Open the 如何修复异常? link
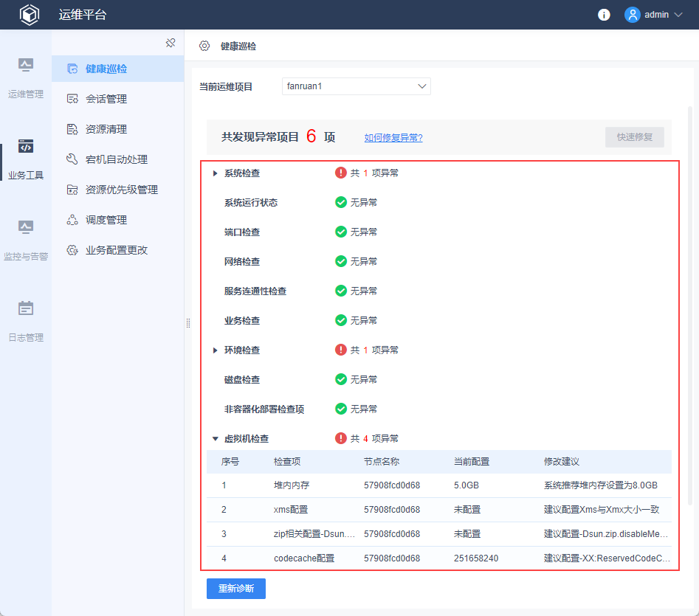699x616 pixels. [x=393, y=138]
